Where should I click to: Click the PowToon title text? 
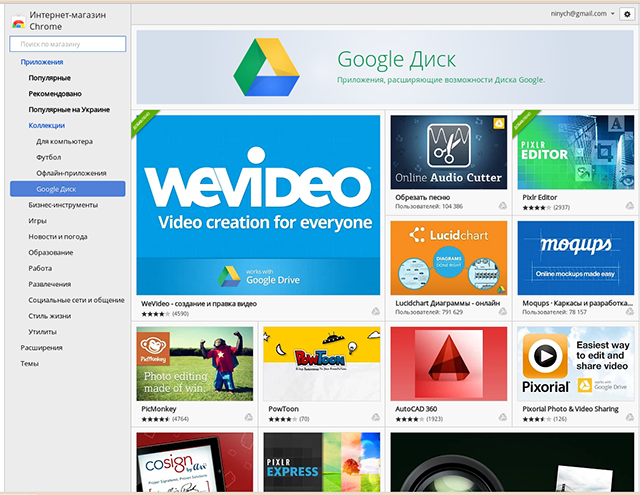click(283, 409)
